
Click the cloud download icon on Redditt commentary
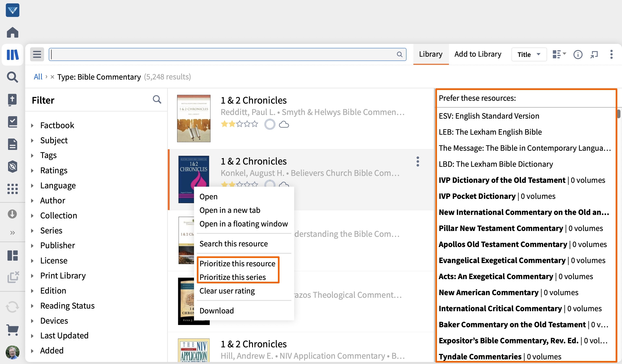[284, 124]
